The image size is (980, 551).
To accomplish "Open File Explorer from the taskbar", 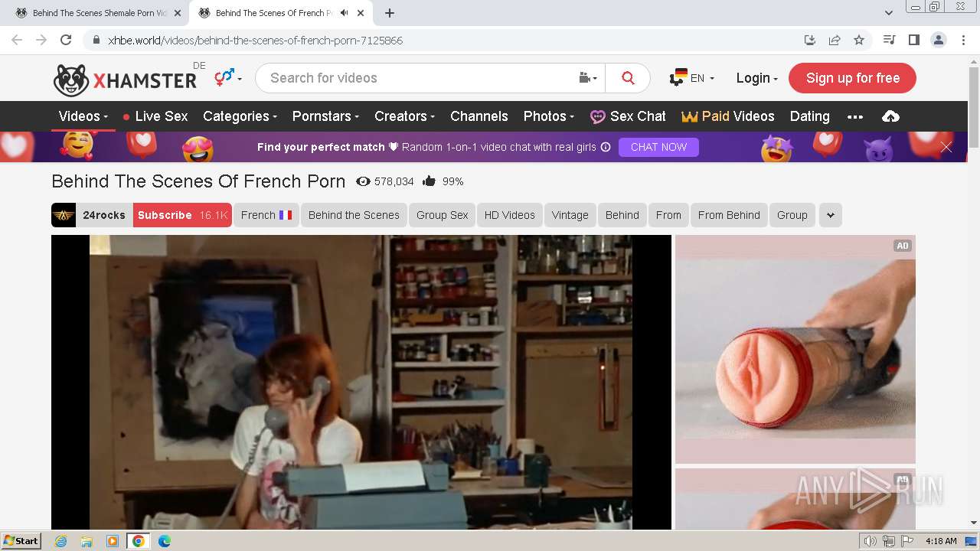I will coord(87,541).
